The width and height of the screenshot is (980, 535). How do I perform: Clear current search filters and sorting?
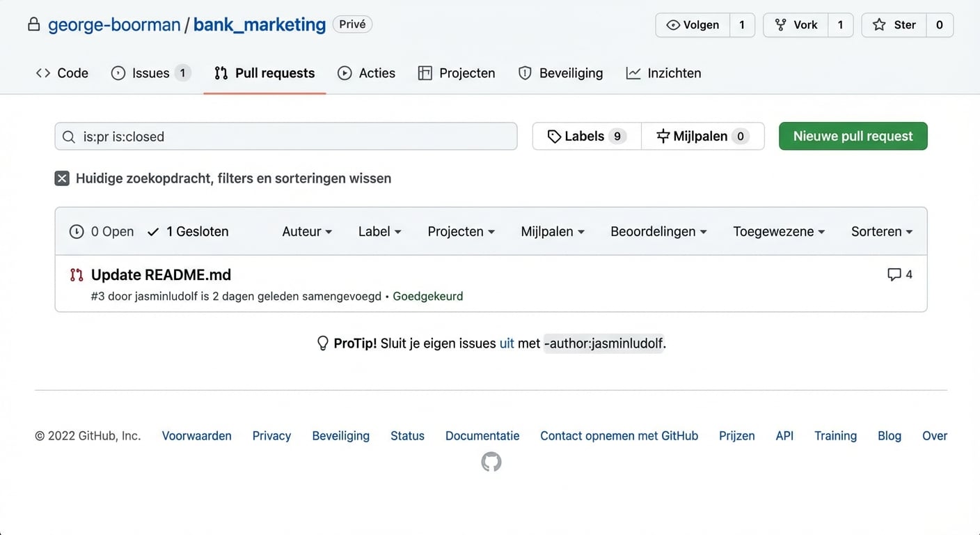tap(223, 178)
